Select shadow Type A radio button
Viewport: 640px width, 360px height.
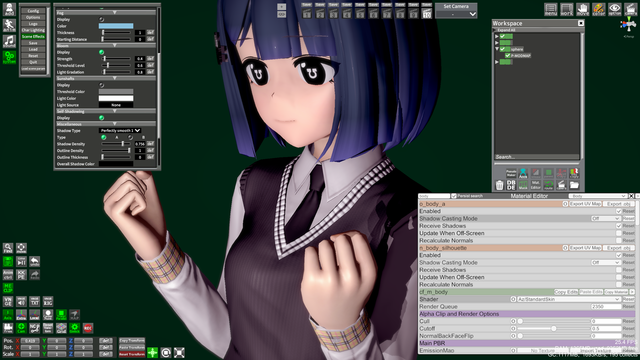104,138
